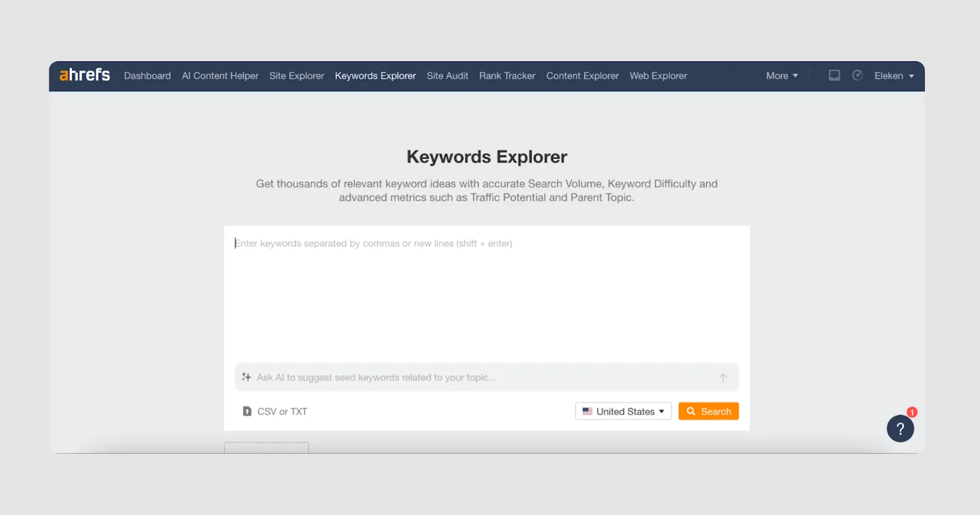980x515 pixels.
Task: Open Site Audit
Action: pyautogui.click(x=448, y=76)
